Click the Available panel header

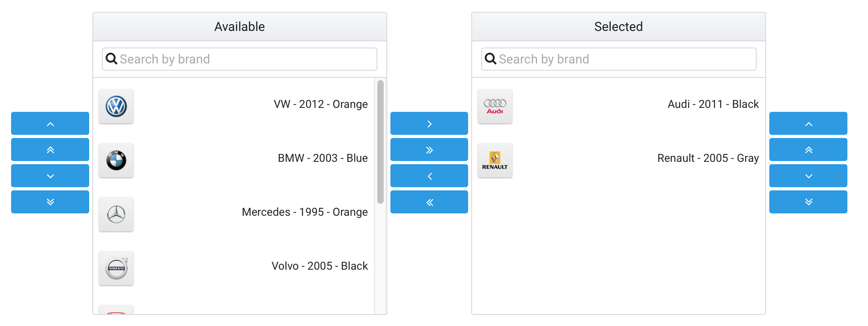[x=240, y=27]
